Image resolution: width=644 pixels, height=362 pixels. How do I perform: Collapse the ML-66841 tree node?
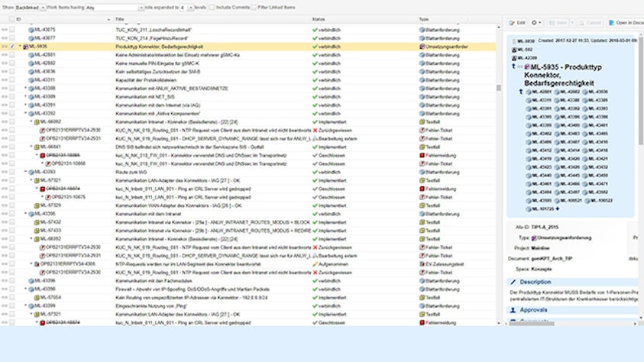(31, 147)
